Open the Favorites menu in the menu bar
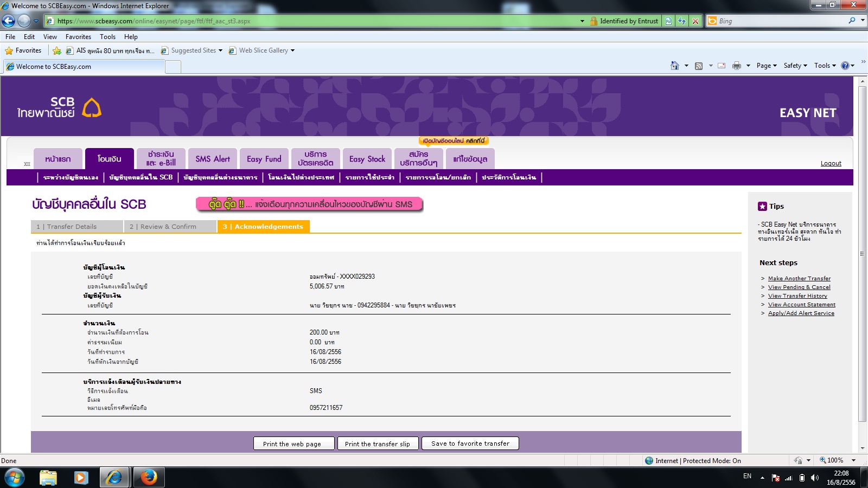 click(x=78, y=37)
